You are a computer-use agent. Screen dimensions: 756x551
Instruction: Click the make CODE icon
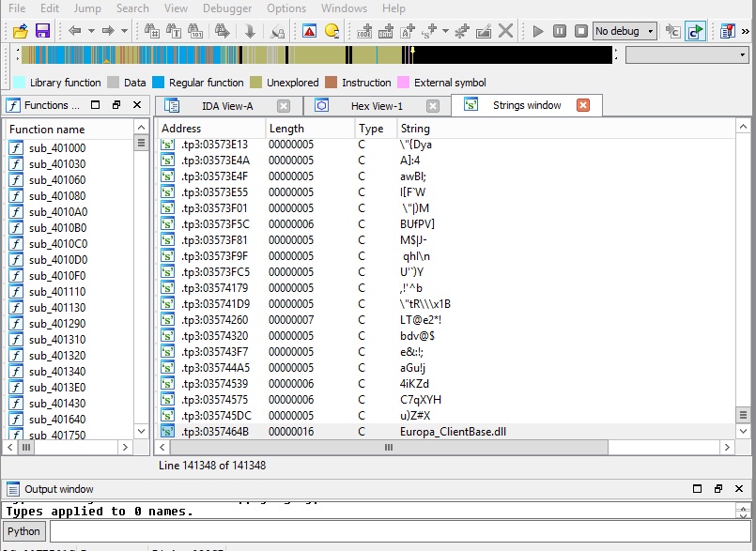tap(364, 31)
